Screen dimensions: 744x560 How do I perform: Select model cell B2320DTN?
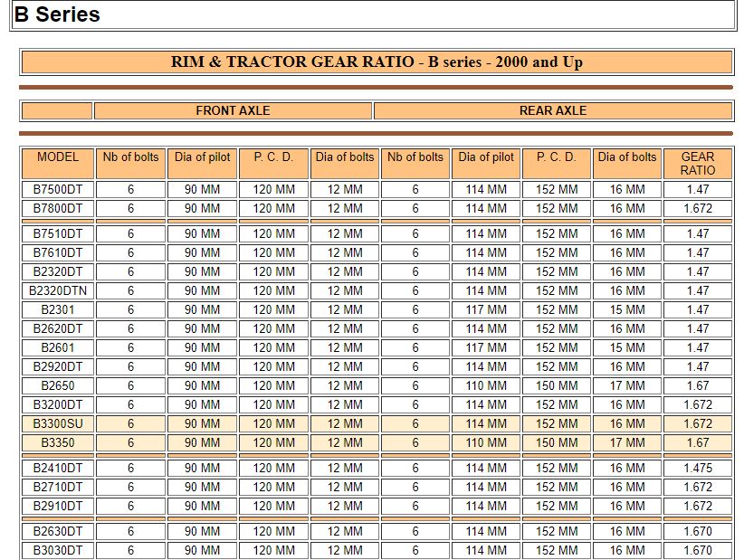(58, 290)
